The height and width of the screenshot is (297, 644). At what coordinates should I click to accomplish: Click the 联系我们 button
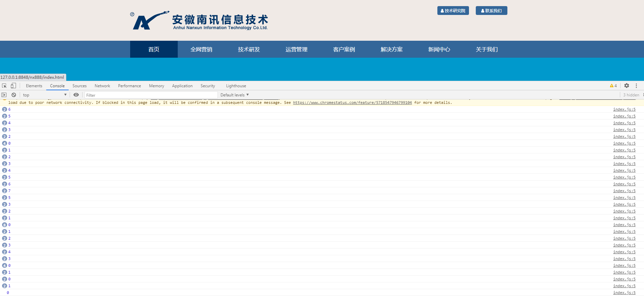point(491,11)
